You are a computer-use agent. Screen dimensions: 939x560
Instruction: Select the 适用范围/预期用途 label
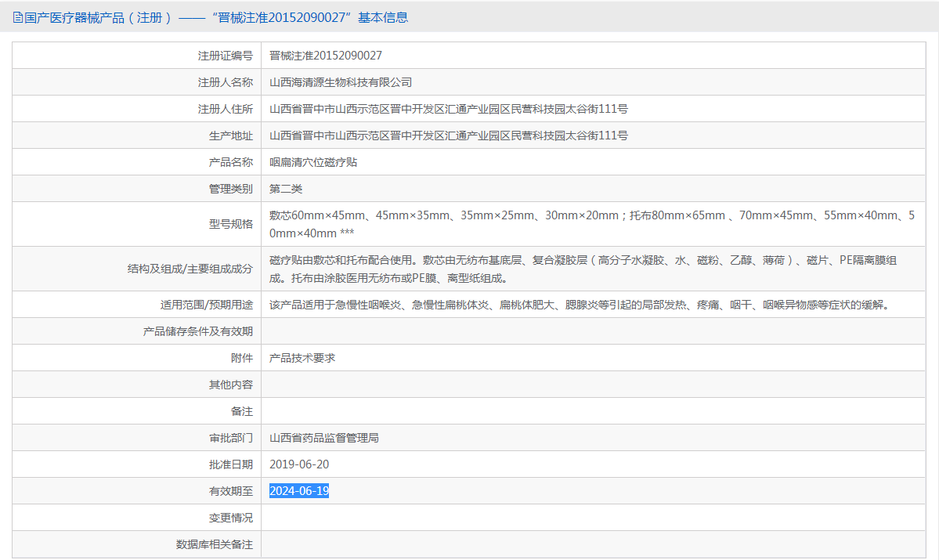206,305
